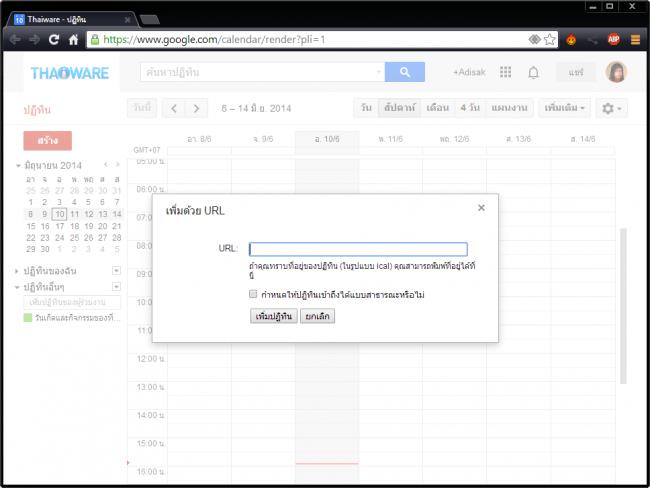The image size is (650, 488).
Task: Select day 17 in mini calendar
Action: [x=60, y=226]
